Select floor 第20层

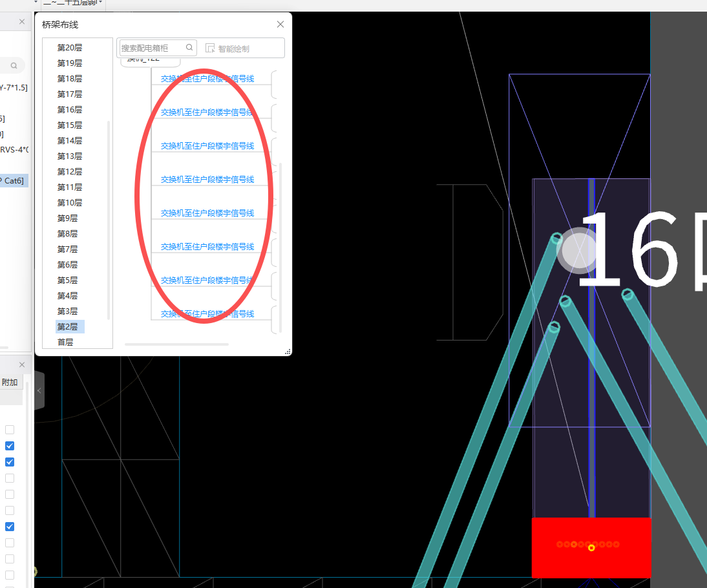70,48
